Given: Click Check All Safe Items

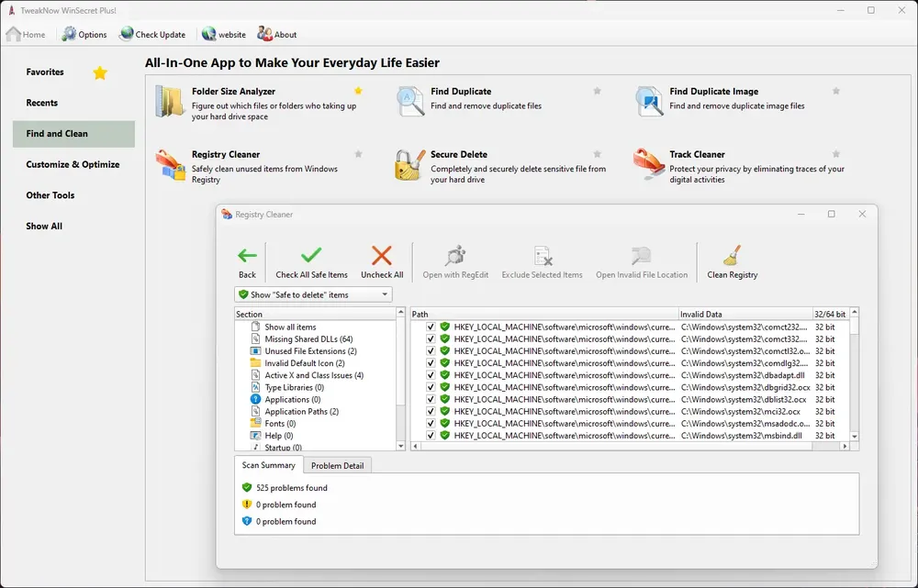Looking at the screenshot, I should pos(311,261).
